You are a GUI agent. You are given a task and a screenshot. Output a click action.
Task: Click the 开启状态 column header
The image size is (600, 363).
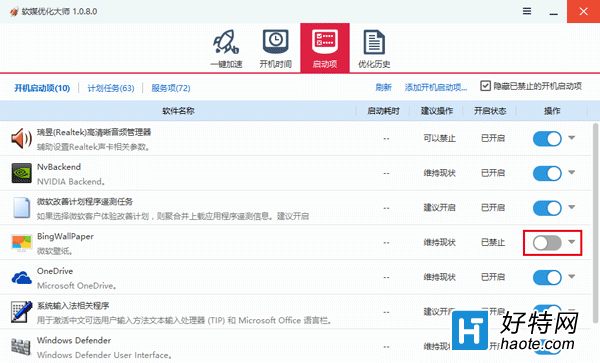[490, 111]
